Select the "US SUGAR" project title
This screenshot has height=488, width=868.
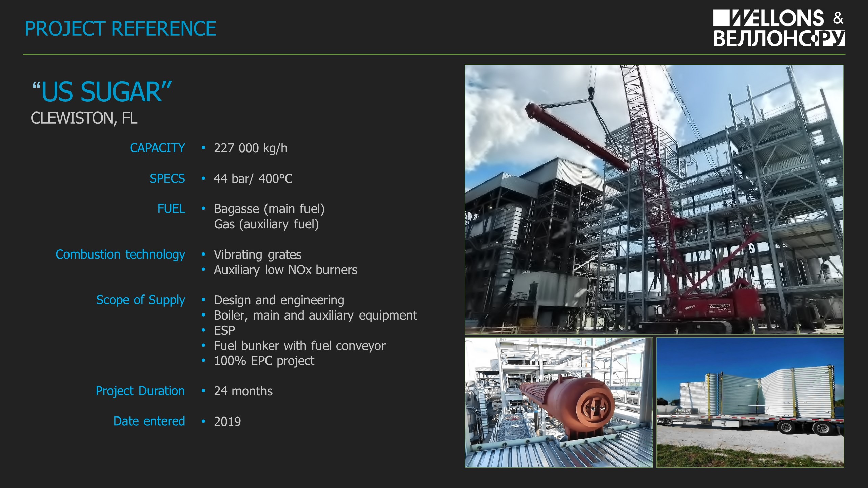click(x=102, y=91)
